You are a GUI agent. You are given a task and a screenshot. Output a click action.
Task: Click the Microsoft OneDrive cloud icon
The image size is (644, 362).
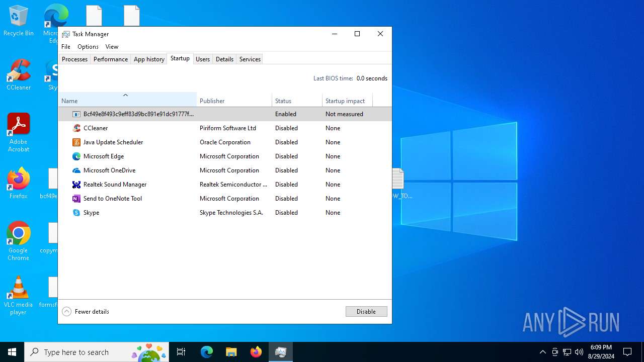click(76, 170)
